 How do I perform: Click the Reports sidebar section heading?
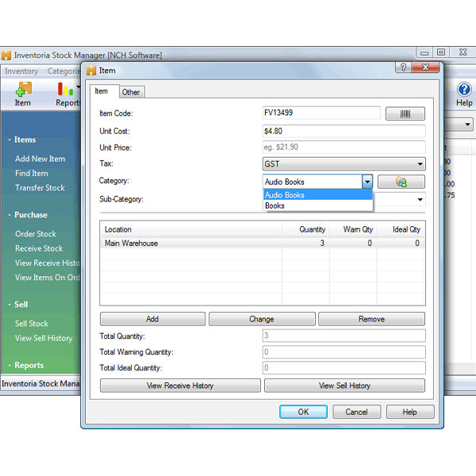point(29,365)
